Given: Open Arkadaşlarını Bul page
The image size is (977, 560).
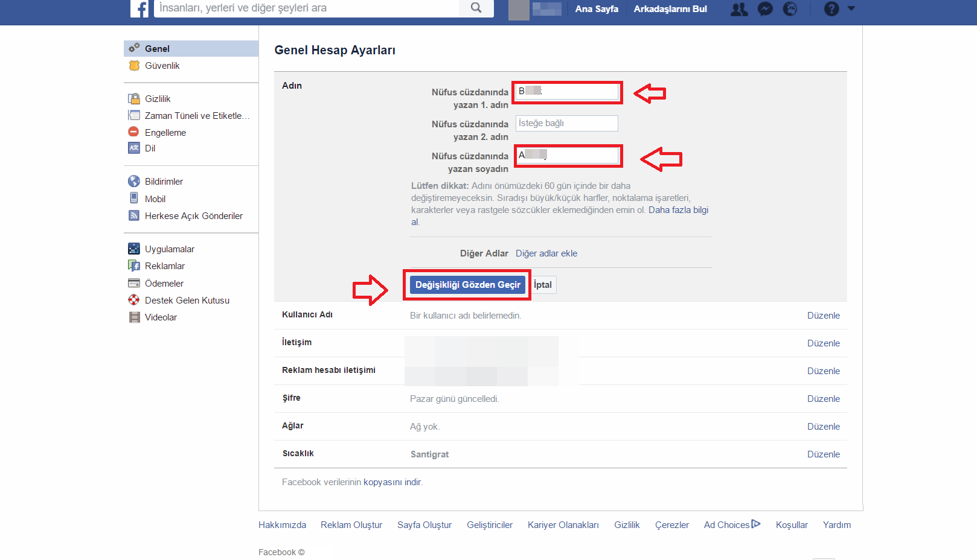Looking at the screenshot, I should click(670, 9).
